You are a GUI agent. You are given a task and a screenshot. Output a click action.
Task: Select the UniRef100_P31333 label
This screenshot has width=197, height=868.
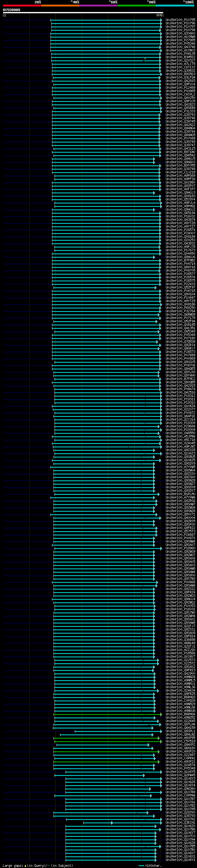point(180,111)
